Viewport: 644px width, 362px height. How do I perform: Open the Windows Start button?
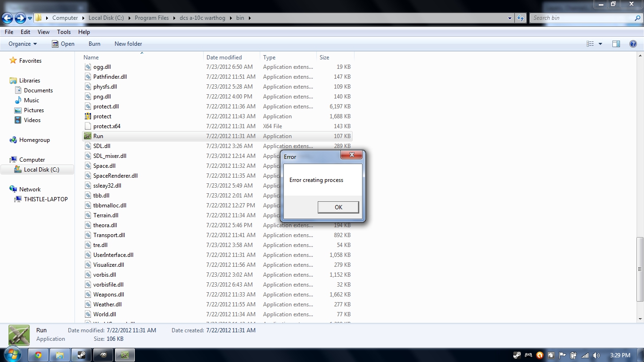(11, 355)
